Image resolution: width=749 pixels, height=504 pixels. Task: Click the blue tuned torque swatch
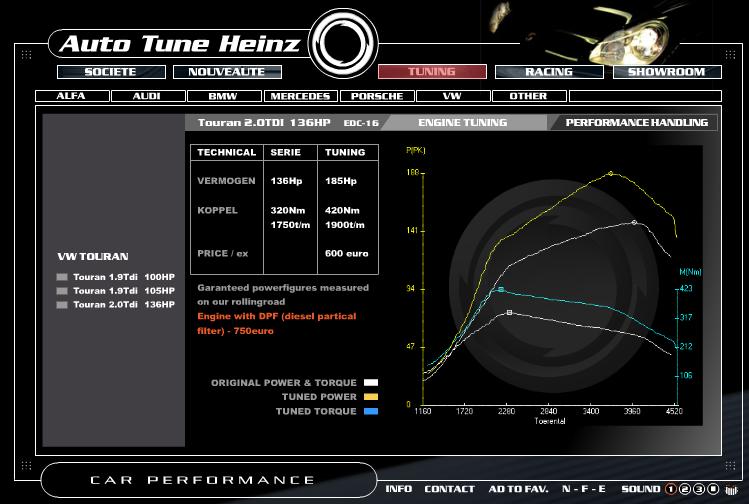coord(371,411)
